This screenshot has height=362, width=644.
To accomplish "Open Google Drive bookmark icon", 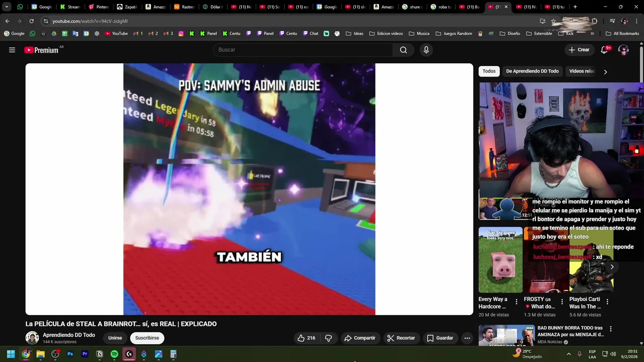I will (x=54, y=34).
